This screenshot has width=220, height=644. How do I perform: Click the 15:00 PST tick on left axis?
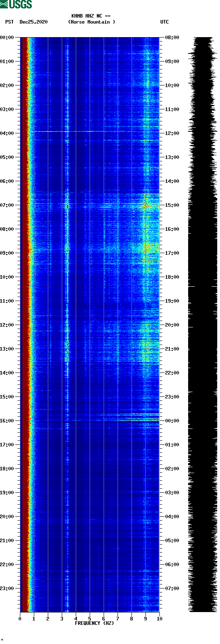coord(7,397)
